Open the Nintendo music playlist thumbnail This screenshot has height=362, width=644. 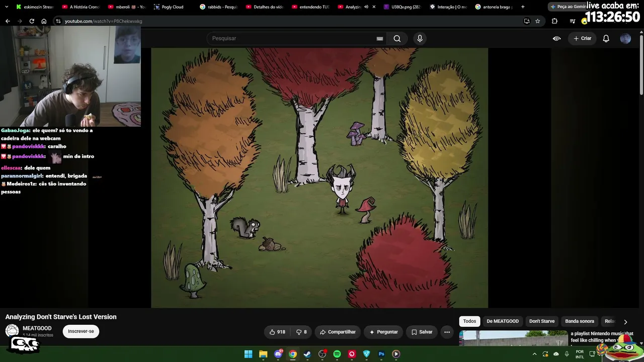[x=513, y=338]
